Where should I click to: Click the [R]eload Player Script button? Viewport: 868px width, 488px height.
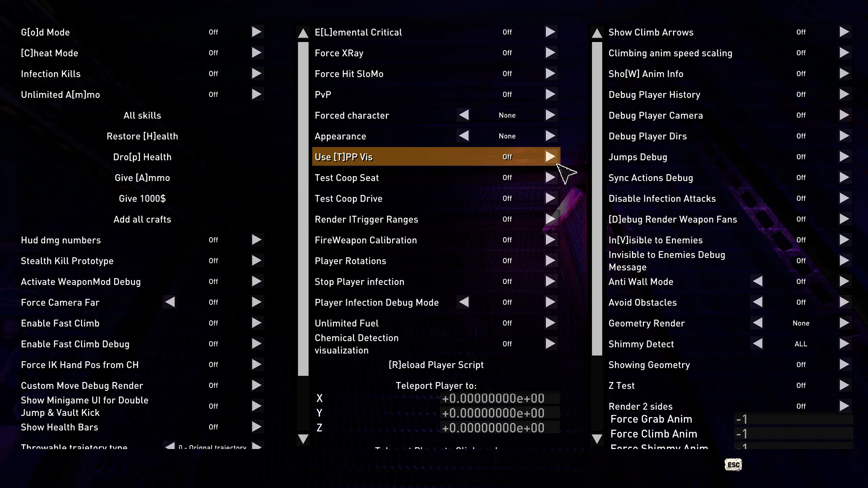[436, 365]
